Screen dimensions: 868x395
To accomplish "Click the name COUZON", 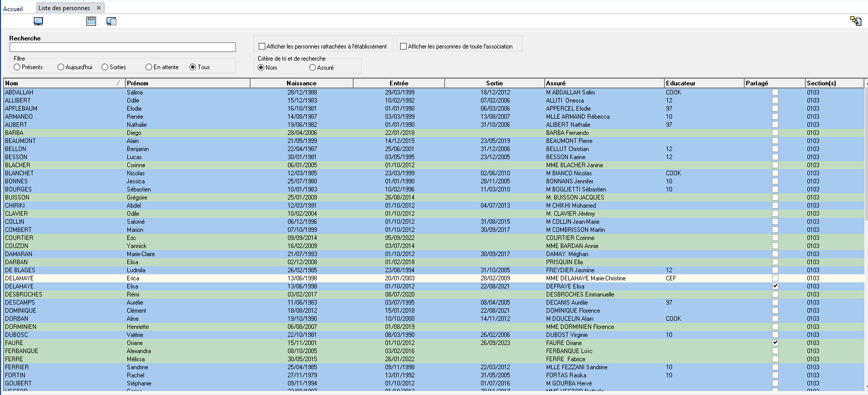I will (x=17, y=246).
